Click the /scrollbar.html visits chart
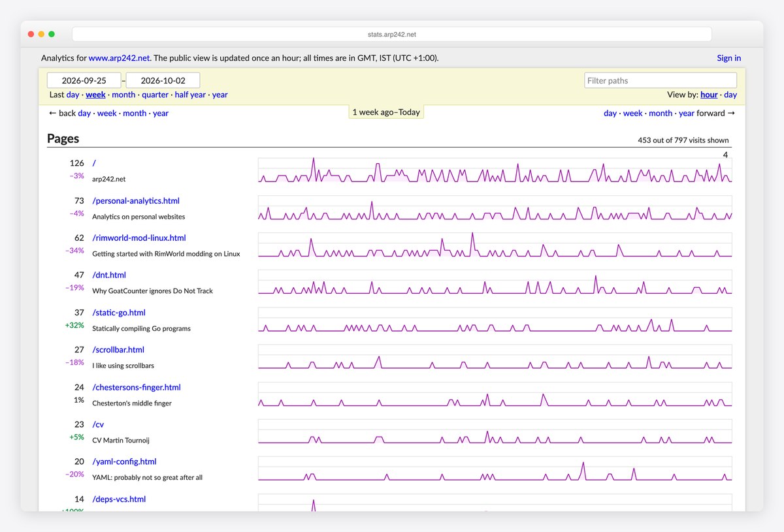The height and width of the screenshot is (532, 784). tap(495, 356)
